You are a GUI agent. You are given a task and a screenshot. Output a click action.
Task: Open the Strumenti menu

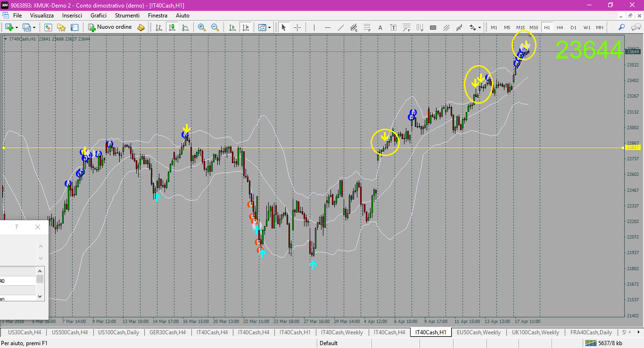(127, 16)
